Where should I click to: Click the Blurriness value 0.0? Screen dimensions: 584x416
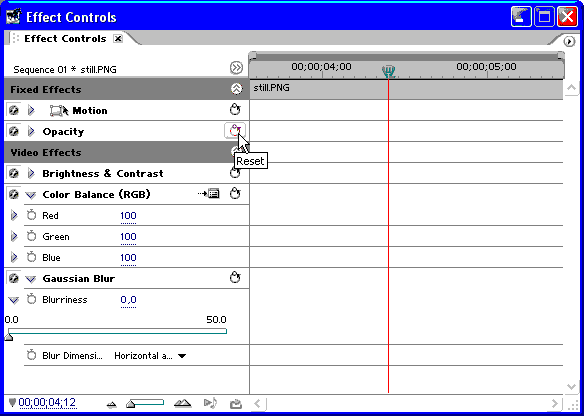coord(128,300)
